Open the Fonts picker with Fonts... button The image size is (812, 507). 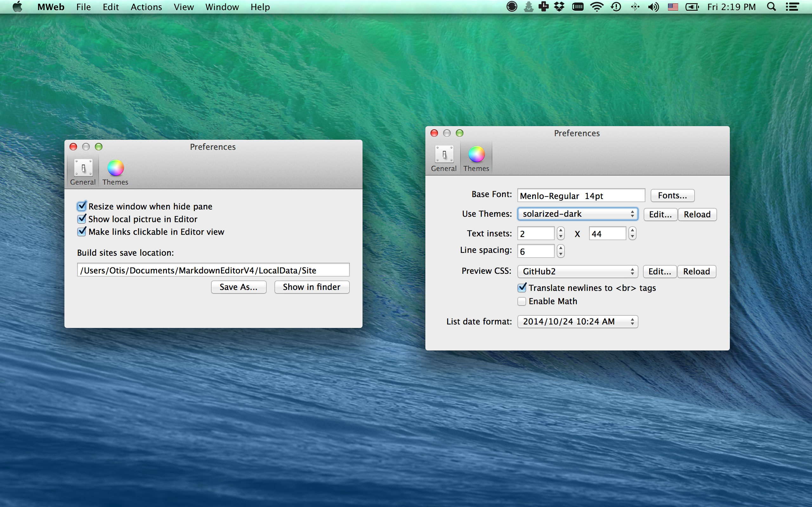pos(672,196)
